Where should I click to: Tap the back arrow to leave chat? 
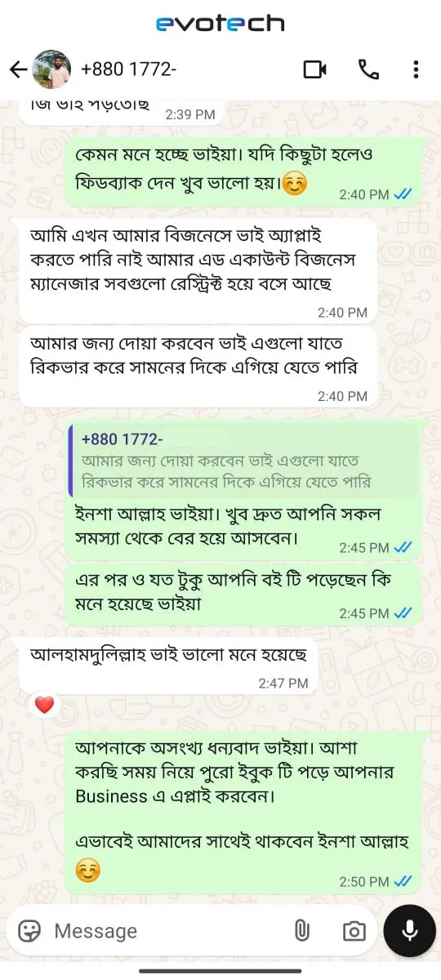18,69
